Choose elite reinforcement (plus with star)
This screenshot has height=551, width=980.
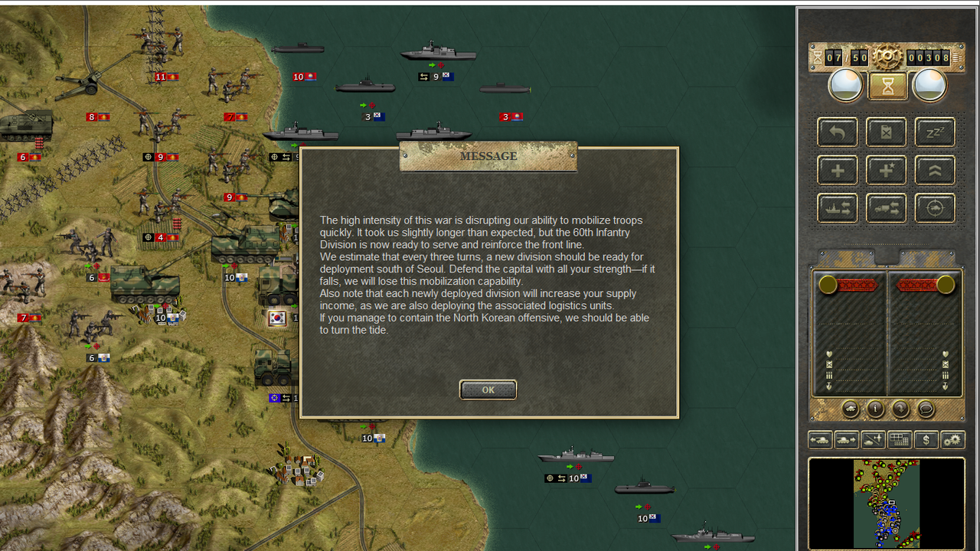[x=886, y=171]
